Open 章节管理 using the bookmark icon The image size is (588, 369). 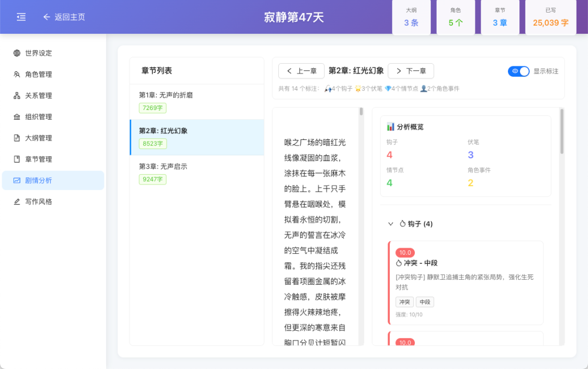(x=16, y=159)
